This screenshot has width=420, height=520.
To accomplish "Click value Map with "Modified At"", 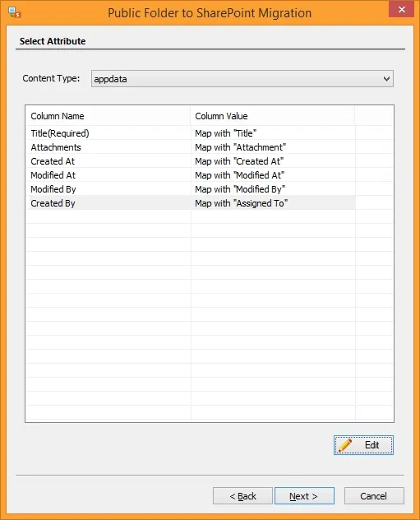I will tap(239, 175).
